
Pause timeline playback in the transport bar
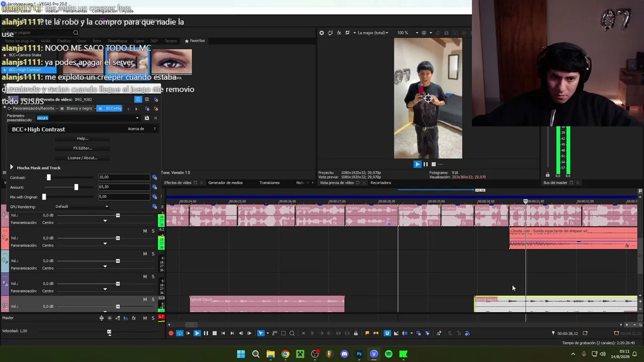click(206, 333)
